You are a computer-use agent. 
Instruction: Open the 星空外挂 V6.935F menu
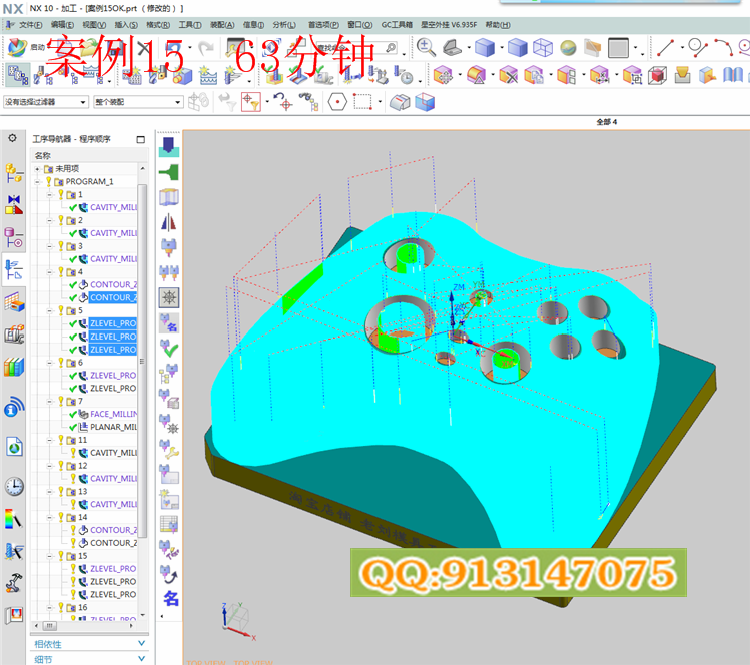[449, 24]
